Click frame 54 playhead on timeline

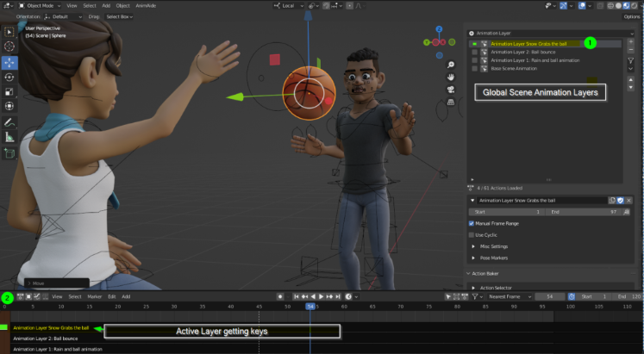tap(309, 306)
